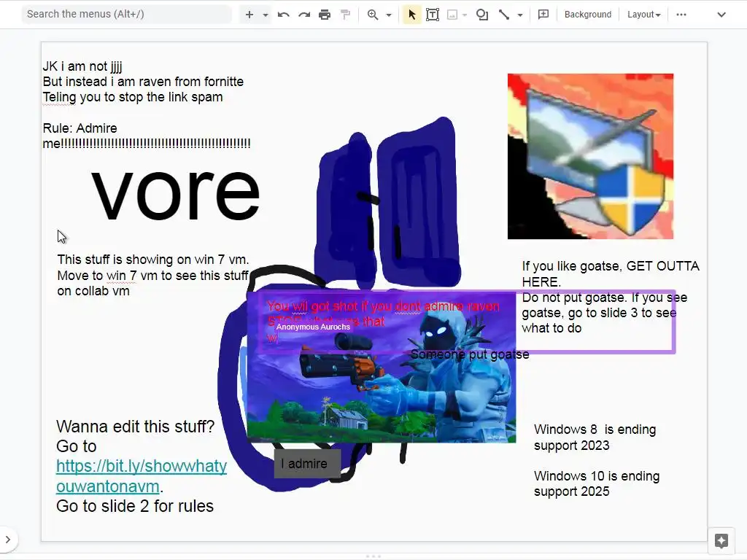Click the 'Someone put goatse' text
The width and height of the screenshot is (747, 560).
(x=470, y=354)
